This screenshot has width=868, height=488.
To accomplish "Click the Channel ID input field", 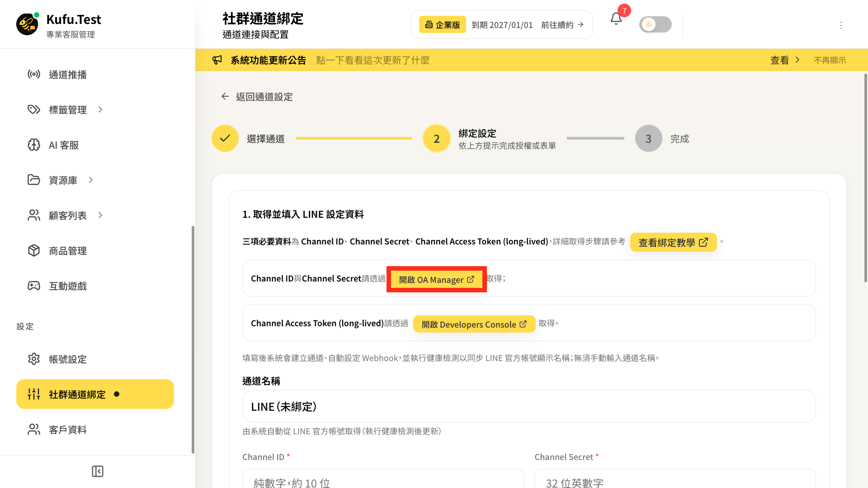I will click(383, 479).
